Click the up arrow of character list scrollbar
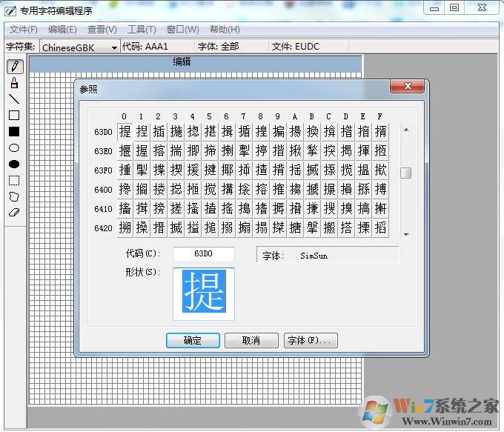Image resolution: width=504 pixels, height=432 pixels. 405,130
